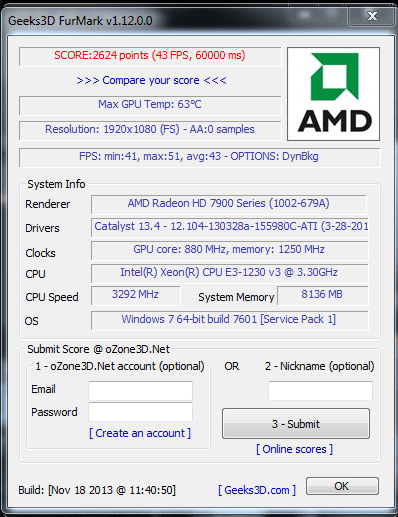Click the Max GPU Temp field
Image resolution: width=398 pixels, height=517 pixels.
150,106
